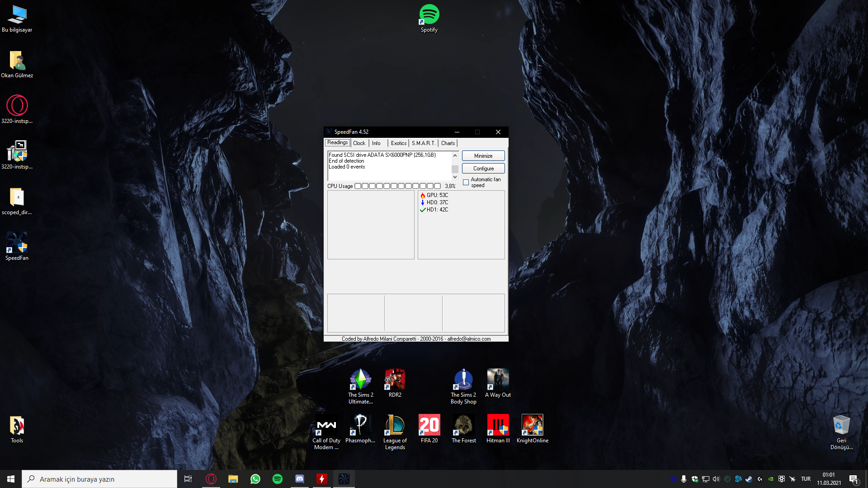Select the League of Legends icon
The width and height of the screenshot is (868, 488).
click(x=395, y=432)
